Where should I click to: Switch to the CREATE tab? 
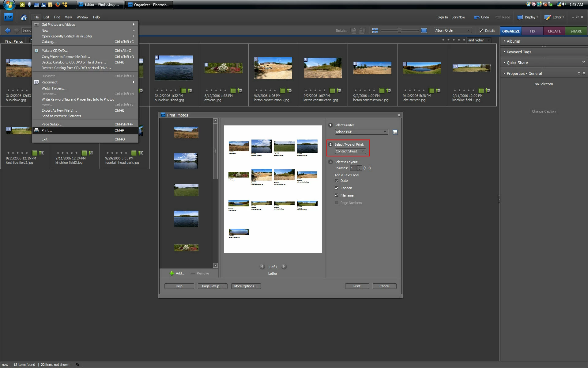tap(554, 31)
